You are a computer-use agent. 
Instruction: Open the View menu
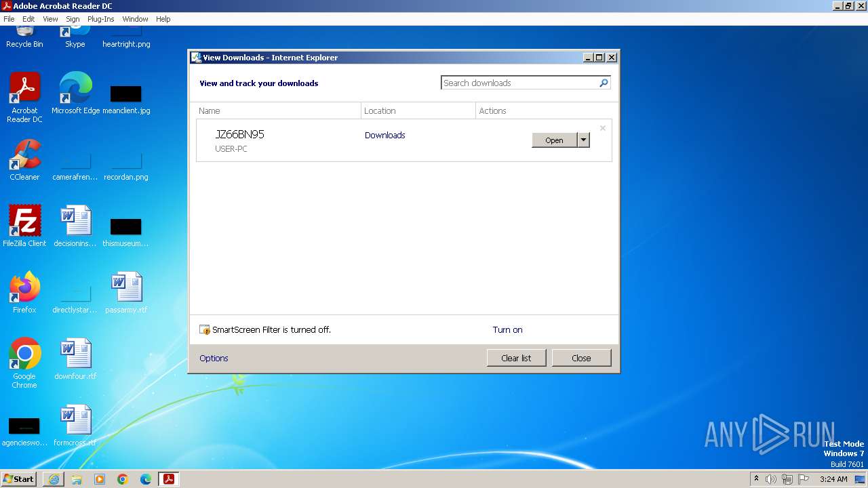click(x=50, y=19)
